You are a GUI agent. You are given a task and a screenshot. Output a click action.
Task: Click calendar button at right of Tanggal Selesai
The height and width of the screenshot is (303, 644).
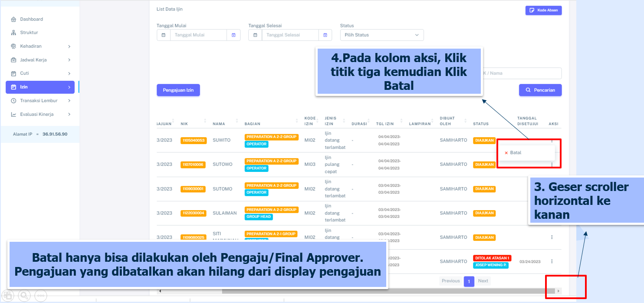(x=325, y=35)
